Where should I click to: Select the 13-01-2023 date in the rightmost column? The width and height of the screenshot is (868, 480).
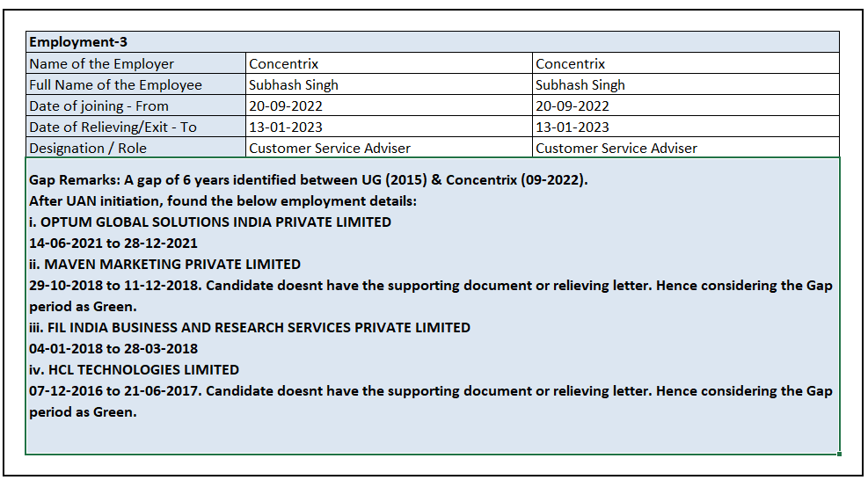[685, 127]
